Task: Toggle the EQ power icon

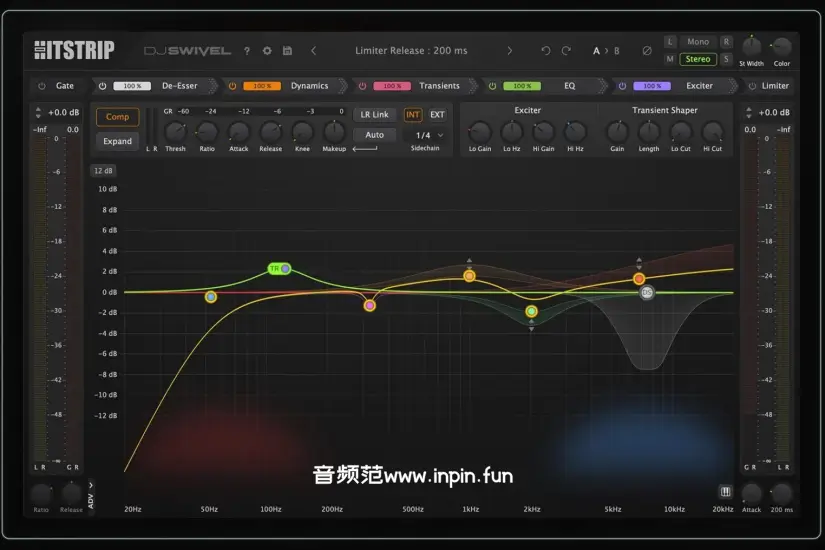Action: point(492,86)
